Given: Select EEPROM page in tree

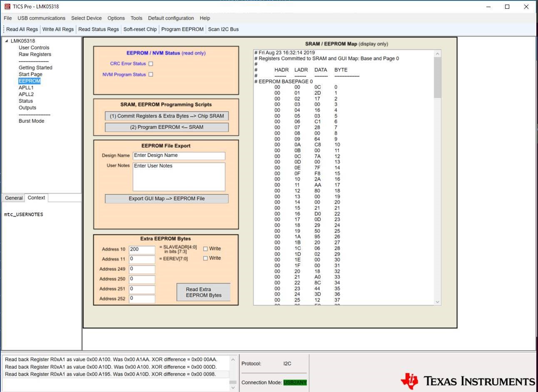Looking at the screenshot, I should tap(29, 81).
